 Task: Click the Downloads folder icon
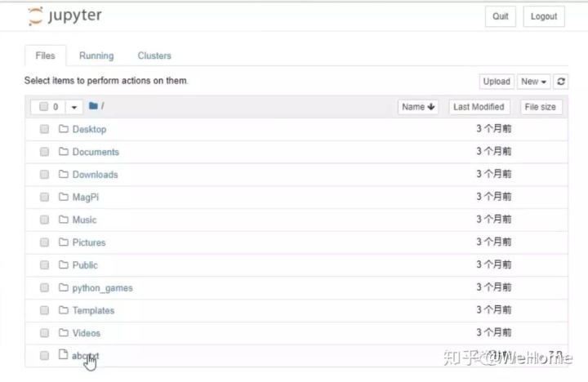click(64, 175)
